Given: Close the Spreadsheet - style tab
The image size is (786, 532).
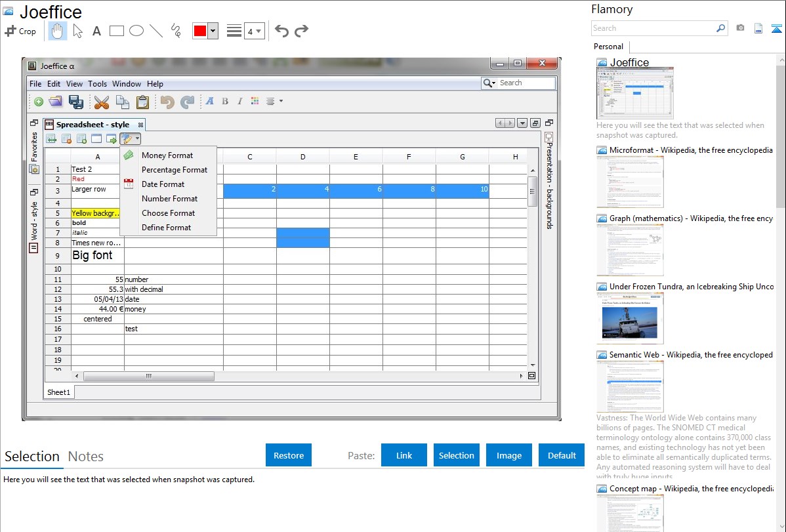Looking at the screenshot, I should pos(141,125).
